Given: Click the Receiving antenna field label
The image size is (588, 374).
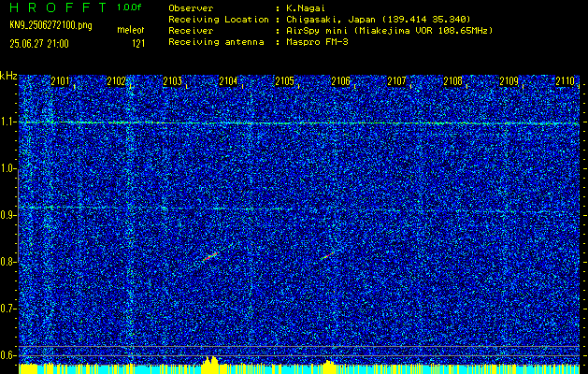Looking at the screenshot, I should coord(216,42).
